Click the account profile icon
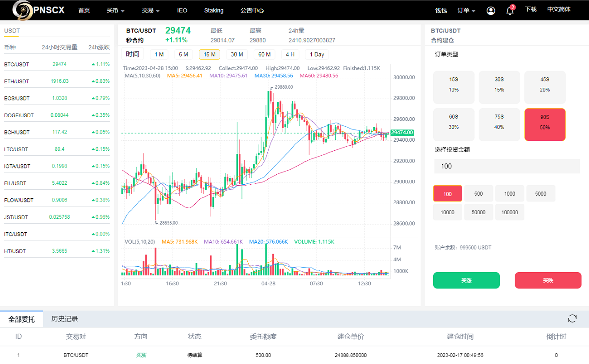The width and height of the screenshot is (589, 364). (x=491, y=10)
